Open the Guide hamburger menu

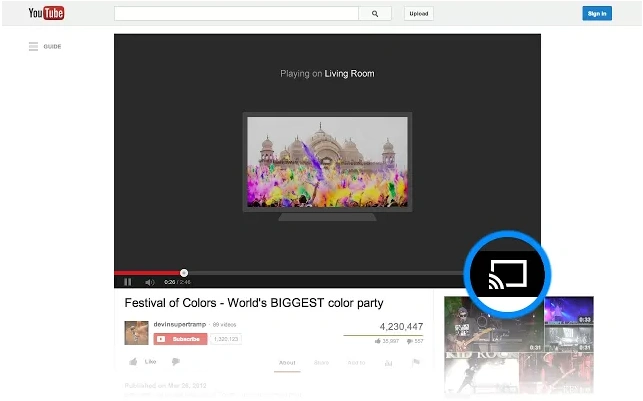point(33,46)
